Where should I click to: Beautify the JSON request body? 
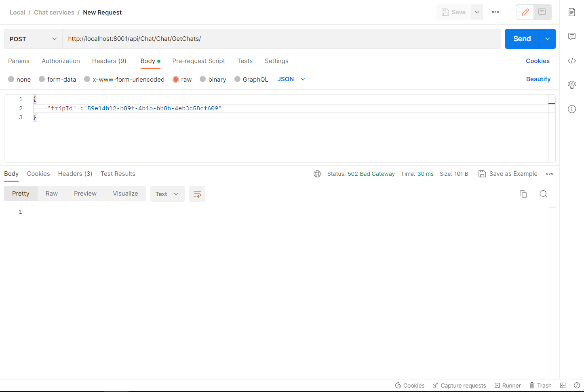tap(538, 79)
